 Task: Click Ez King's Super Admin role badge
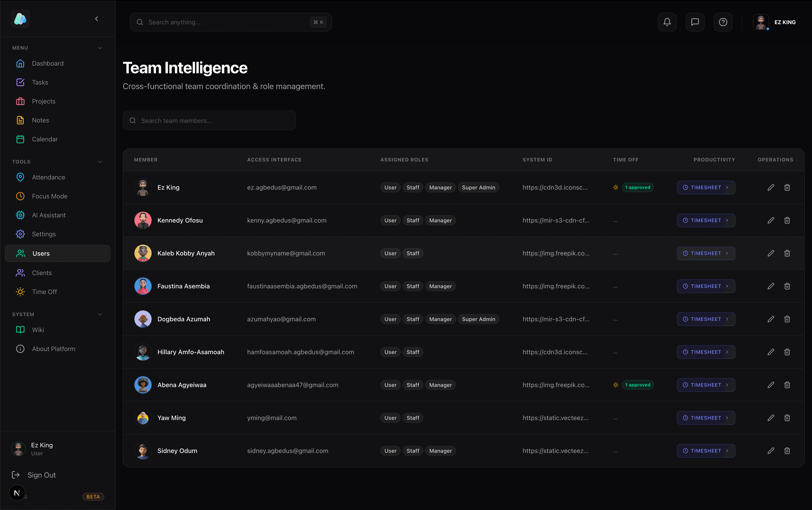coord(478,187)
